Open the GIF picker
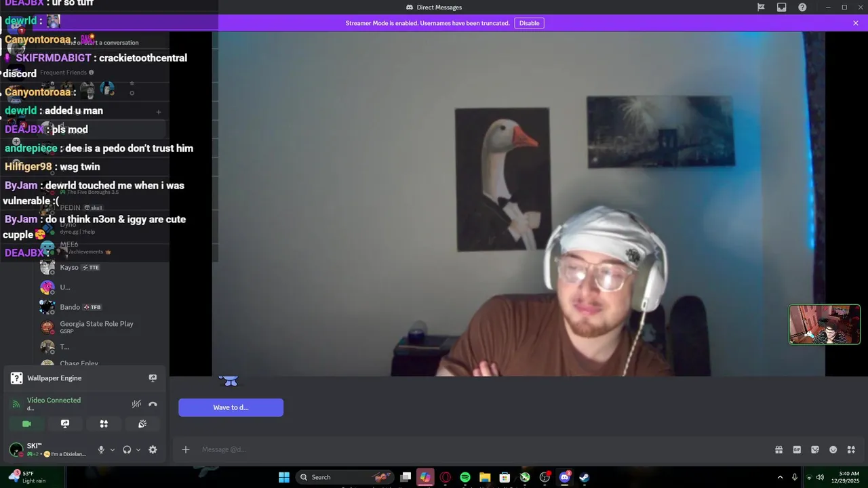This screenshot has width=868, height=488. point(797,449)
